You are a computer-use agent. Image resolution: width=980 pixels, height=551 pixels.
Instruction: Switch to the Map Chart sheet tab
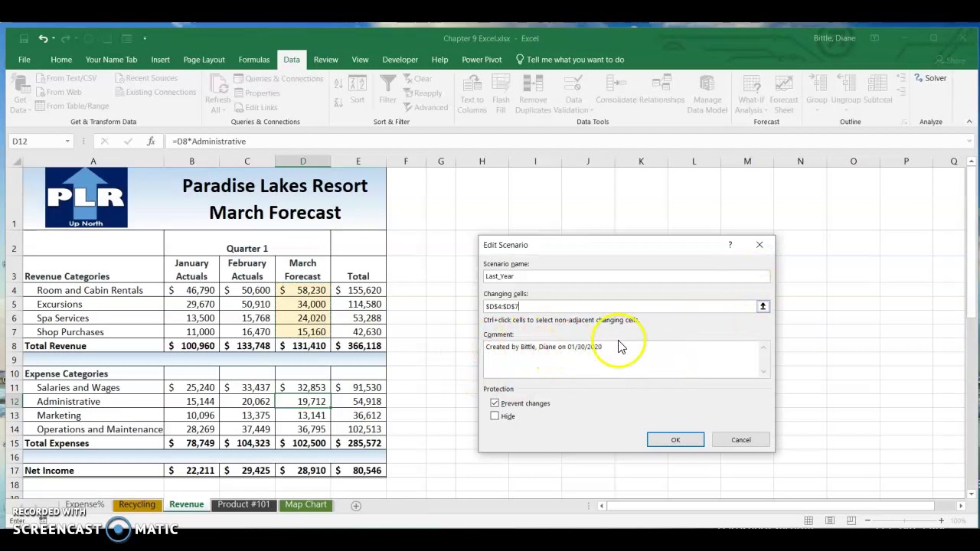coord(305,505)
